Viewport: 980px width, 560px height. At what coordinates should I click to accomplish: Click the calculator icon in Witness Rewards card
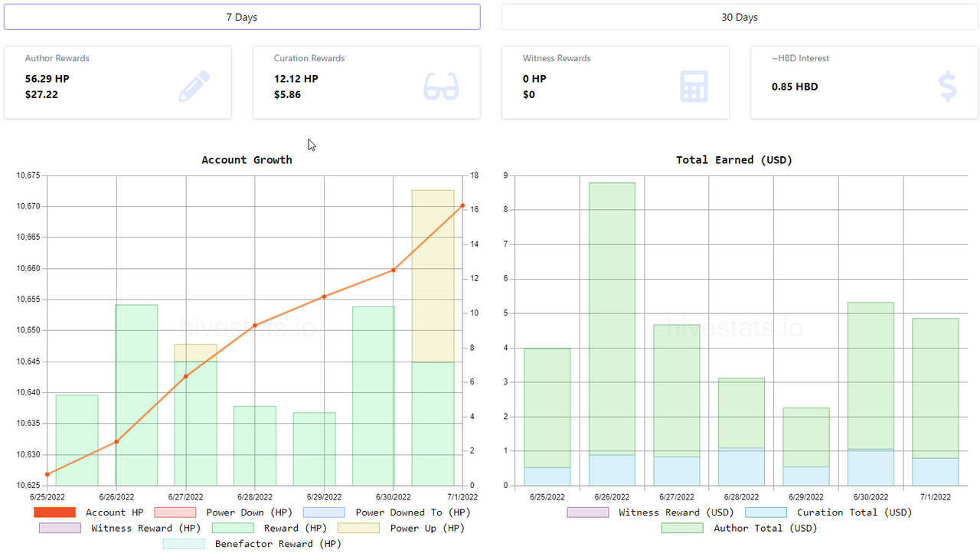click(x=694, y=86)
